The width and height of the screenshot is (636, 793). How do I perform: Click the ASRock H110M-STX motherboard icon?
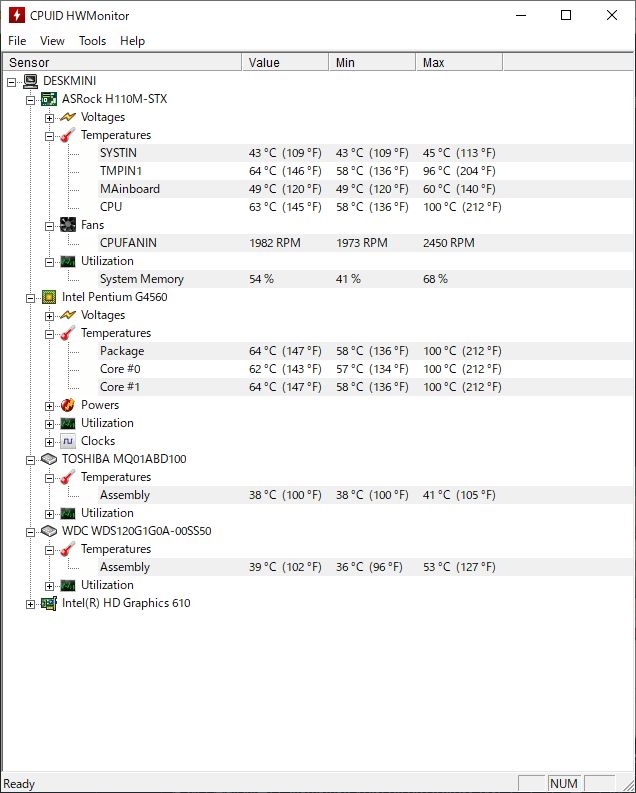[x=49, y=99]
